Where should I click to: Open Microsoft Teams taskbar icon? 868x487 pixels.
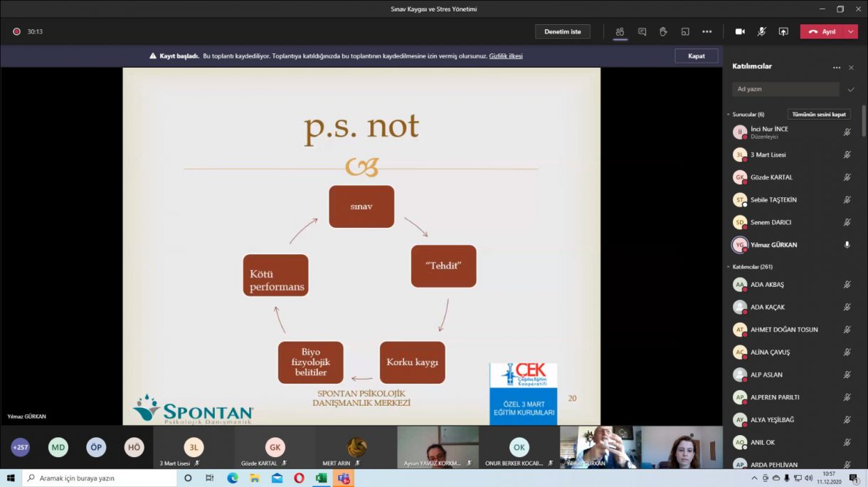tap(344, 478)
